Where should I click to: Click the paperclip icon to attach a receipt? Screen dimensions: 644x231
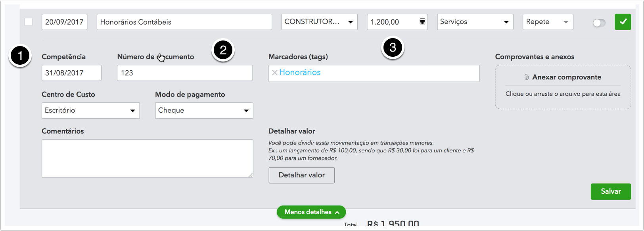pyautogui.click(x=526, y=77)
